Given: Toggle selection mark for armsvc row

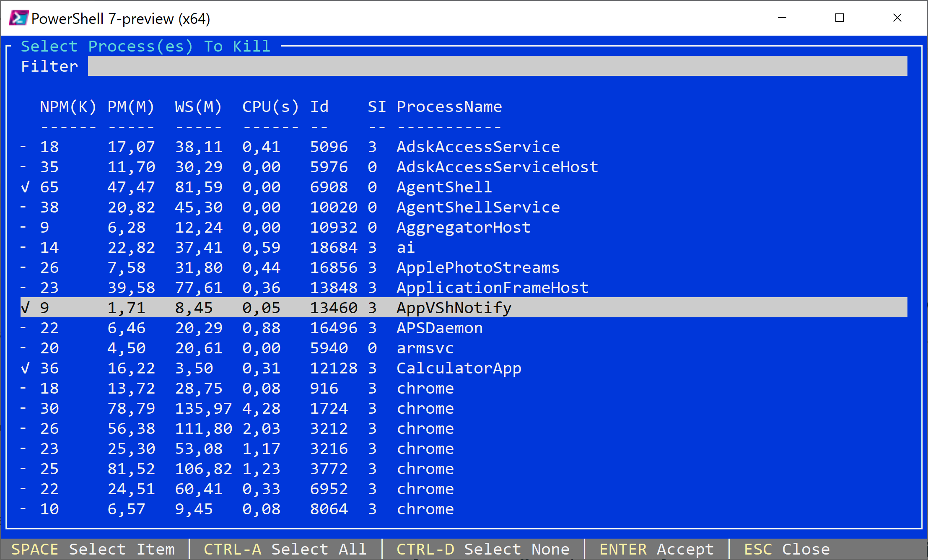Looking at the screenshot, I should click(23, 348).
